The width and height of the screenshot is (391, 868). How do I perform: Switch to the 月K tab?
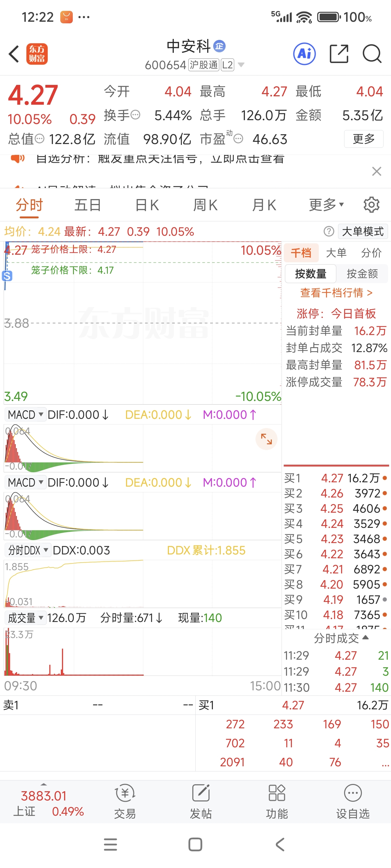pos(264,205)
